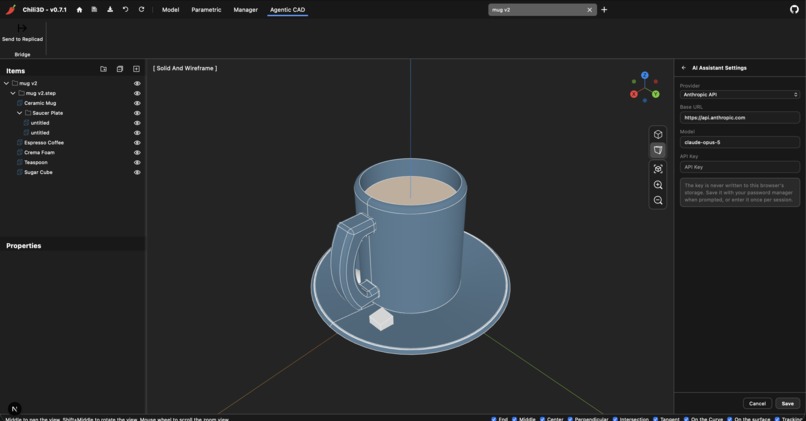Screen dimensions: 806x421
Task: Hide the Sugar Cube item
Action: click(137, 172)
